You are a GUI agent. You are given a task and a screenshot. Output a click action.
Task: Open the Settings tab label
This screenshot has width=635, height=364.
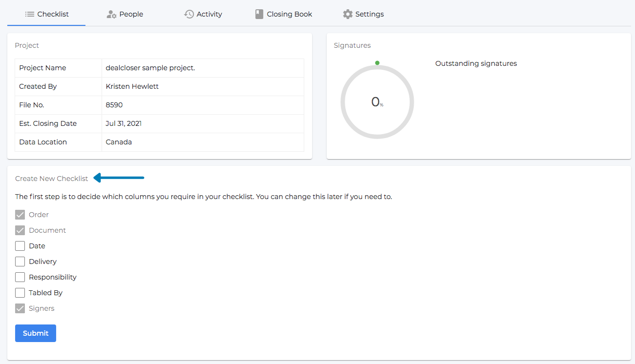pyautogui.click(x=370, y=14)
